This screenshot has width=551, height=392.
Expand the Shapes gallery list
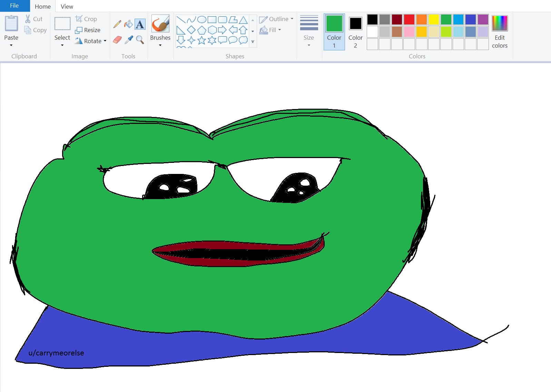(253, 41)
